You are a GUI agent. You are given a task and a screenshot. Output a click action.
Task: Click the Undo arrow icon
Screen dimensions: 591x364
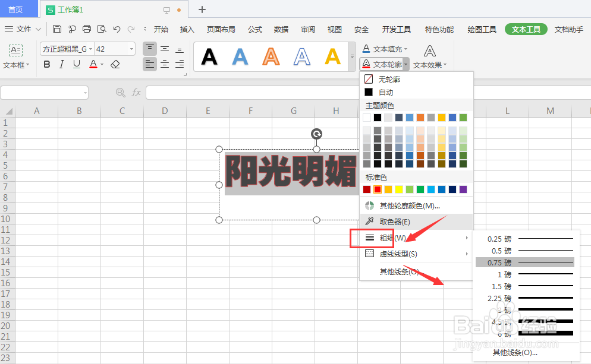(117, 29)
